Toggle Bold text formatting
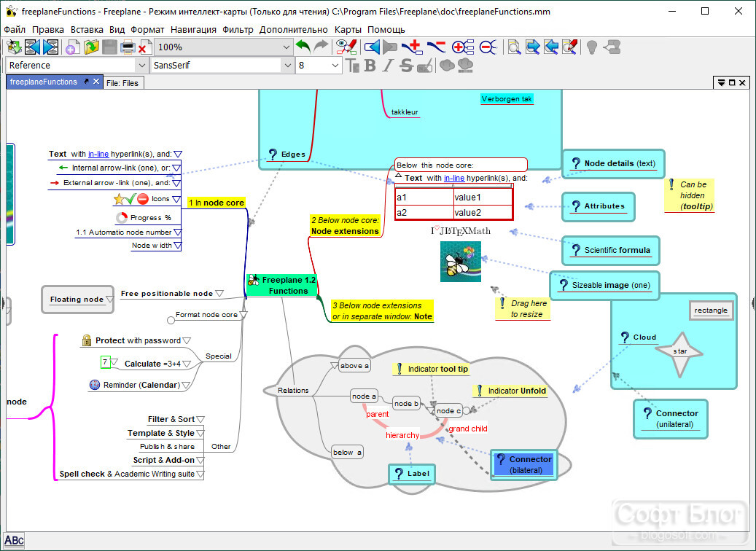756x551 pixels. pos(370,65)
